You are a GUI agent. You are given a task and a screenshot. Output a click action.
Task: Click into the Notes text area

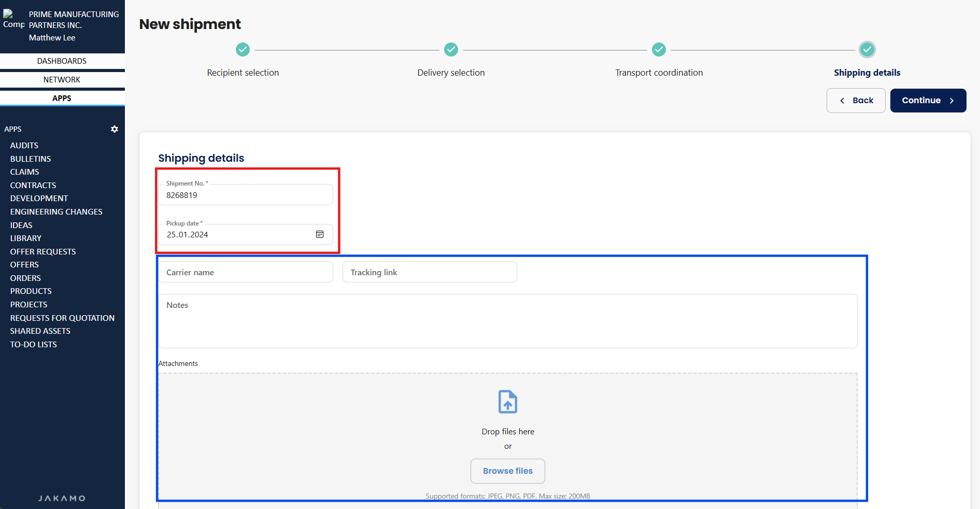[507, 321]
